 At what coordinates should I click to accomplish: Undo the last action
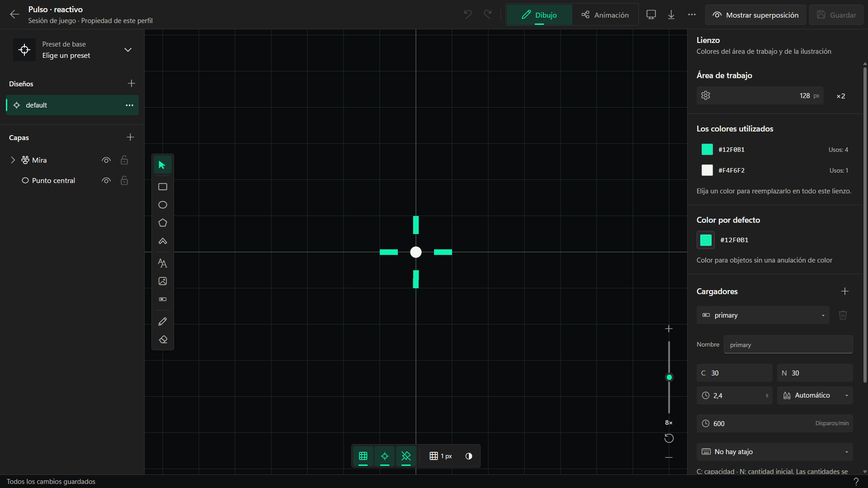tap(468, 14)
